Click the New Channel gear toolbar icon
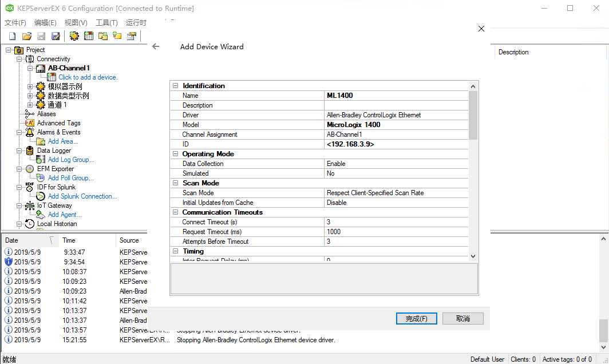 point(74,36)
